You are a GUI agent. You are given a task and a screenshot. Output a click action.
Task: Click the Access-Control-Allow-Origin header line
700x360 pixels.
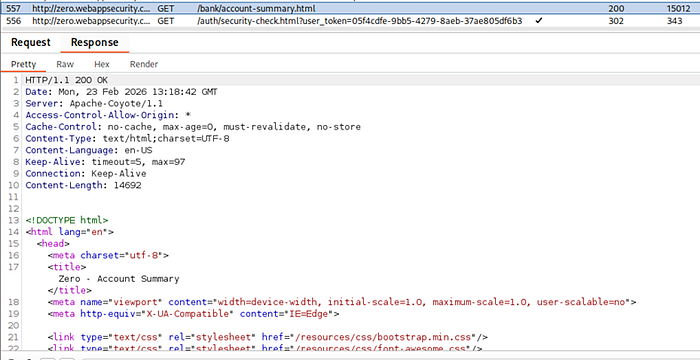(x=108, y=115)
